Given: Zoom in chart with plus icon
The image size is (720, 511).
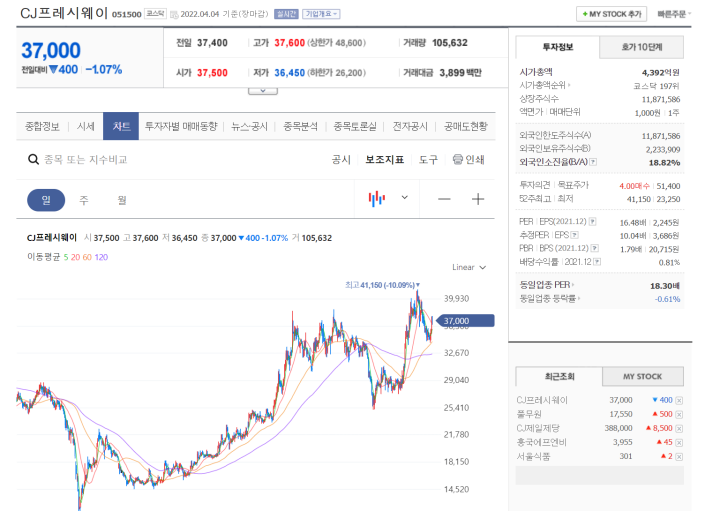Looking at the screenshot, I should [x=478, y=199].
